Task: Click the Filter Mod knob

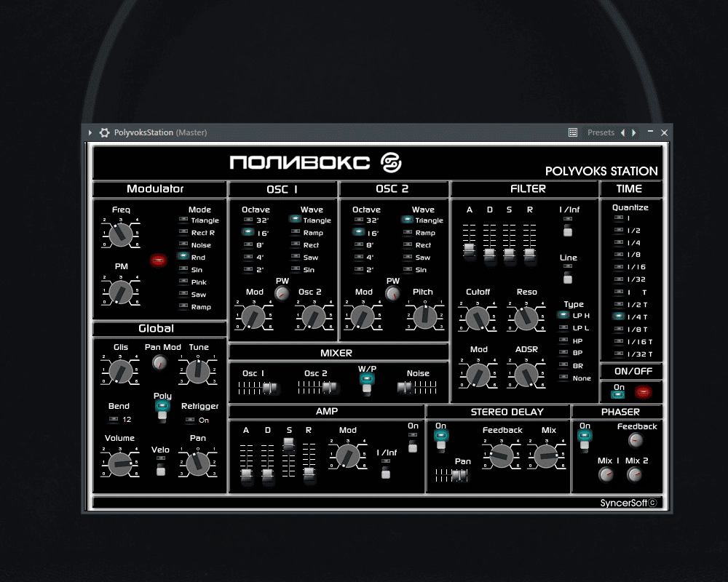Action: click(x=478, y=375)
